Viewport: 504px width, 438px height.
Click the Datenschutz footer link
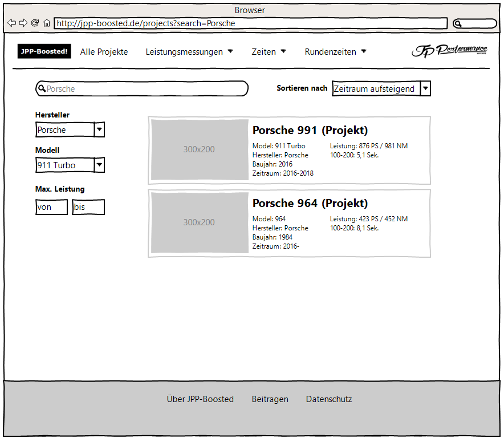pyautogui.click(x=329, y=399)
